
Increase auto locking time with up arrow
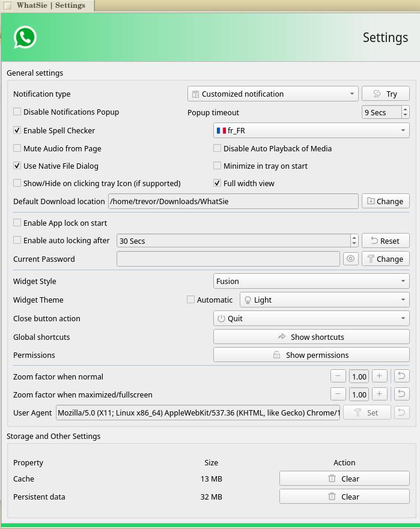pyautogui.click(x=354, y=238)
